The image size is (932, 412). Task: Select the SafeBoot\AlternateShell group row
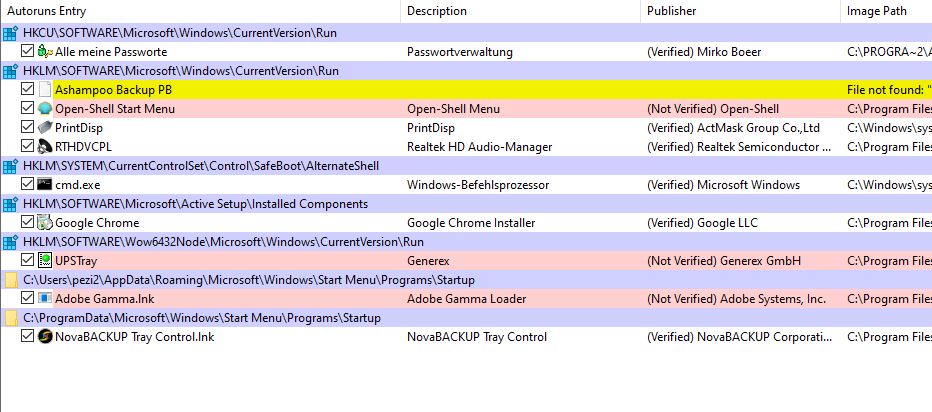pyautogui.click(x=466, y=166)
